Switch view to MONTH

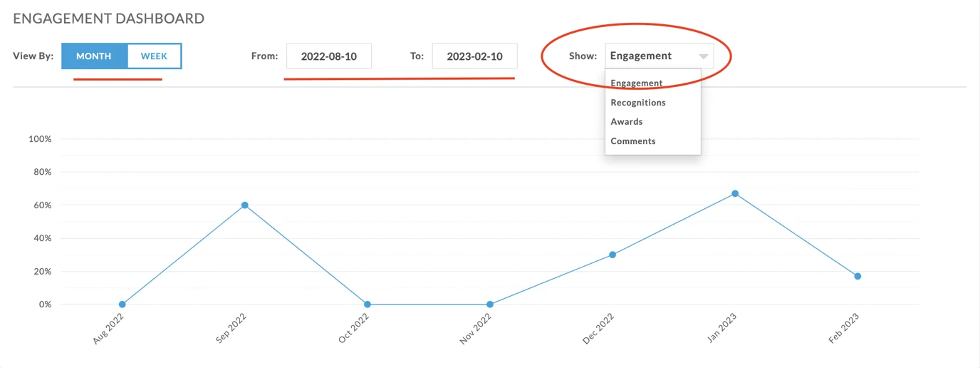[x=94, y=56]
